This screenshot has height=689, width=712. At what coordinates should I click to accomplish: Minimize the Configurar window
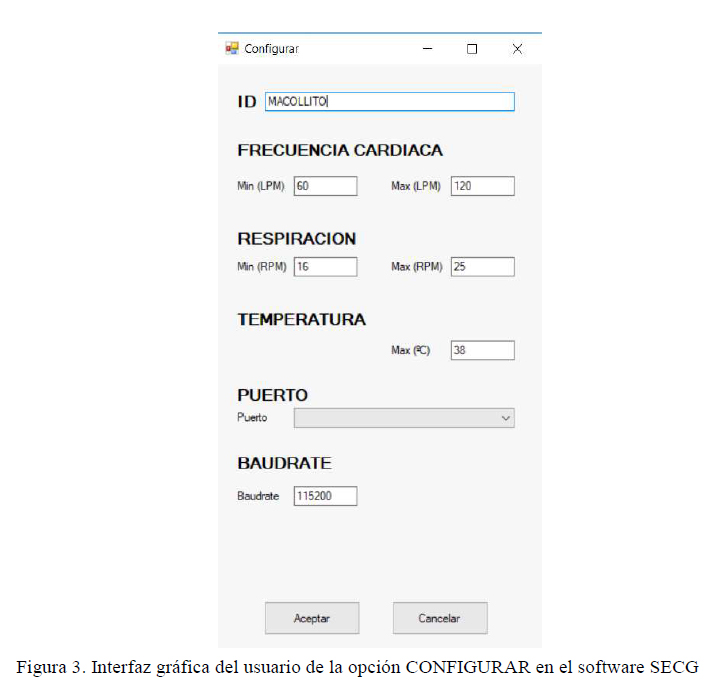tap(427, 49)
